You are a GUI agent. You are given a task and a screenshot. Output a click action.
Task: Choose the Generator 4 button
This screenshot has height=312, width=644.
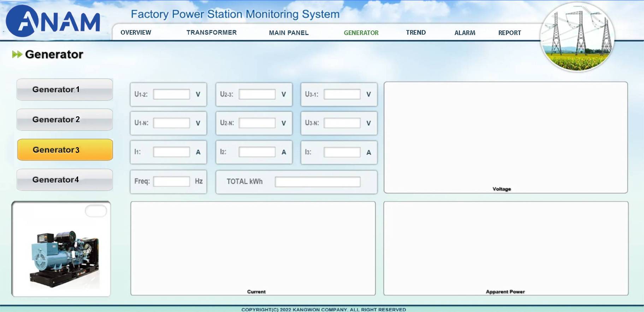[65, 180]
